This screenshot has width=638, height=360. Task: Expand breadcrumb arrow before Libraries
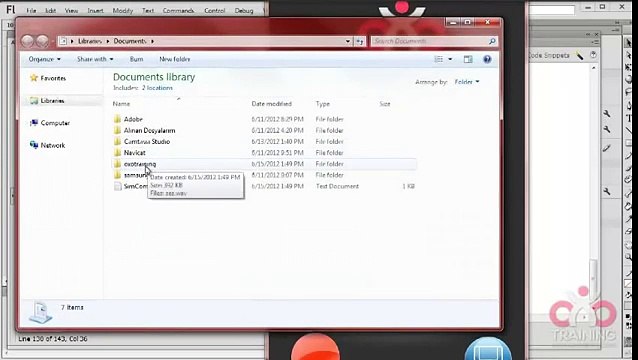(x=72, y=41)
